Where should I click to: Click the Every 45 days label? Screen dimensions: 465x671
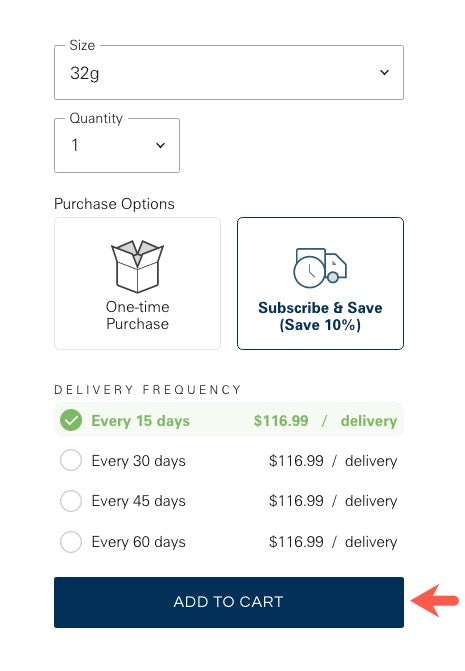tap(138, 501)
